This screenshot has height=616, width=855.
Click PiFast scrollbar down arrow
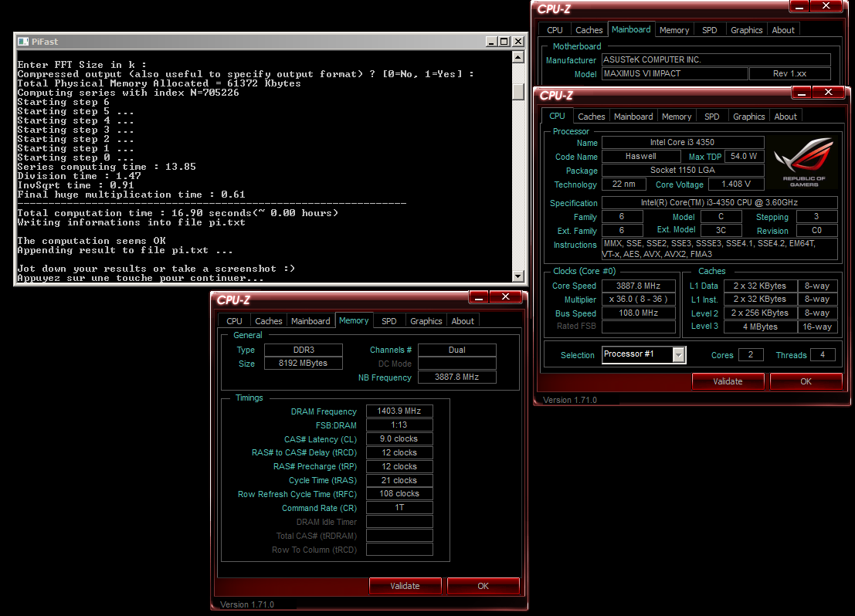(x=518, y=276)
